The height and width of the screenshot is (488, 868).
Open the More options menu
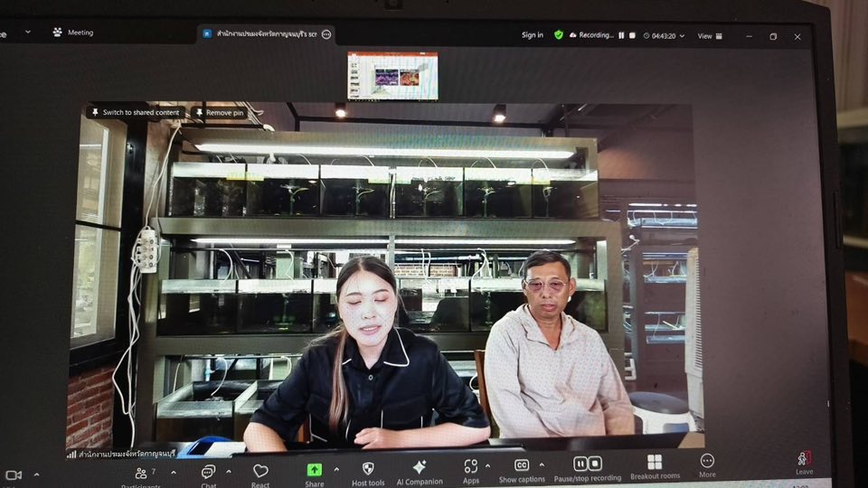pyautogui.click(x=707, y=465)
